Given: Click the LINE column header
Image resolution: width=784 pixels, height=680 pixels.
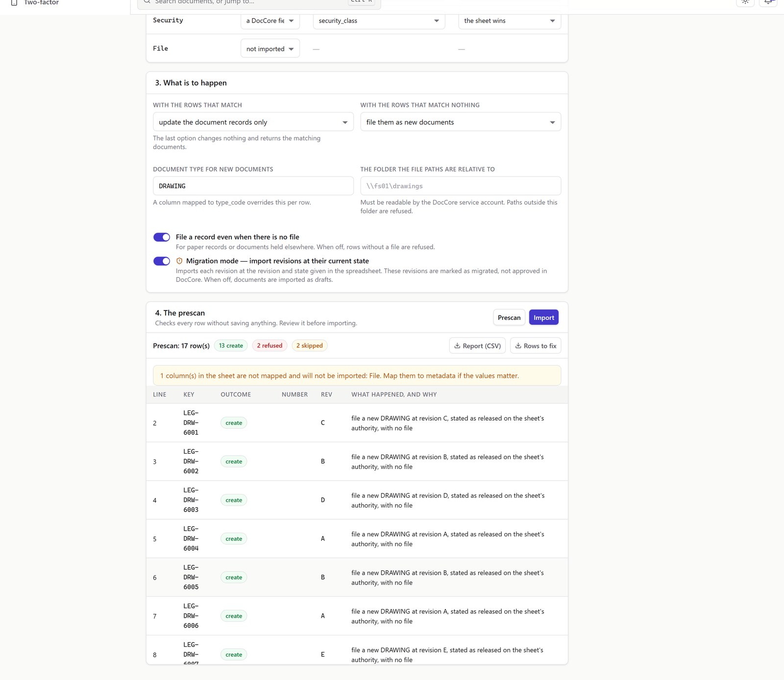Looking at the screenshot, I should click(160, 394).
